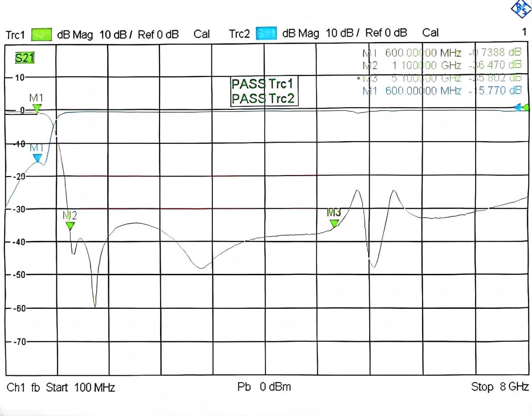Image resolution: width=532 pixels, height=416 pixels.
Task: Select M2 1.1 GHz marker readout line
Action: [x=441, y=66]
